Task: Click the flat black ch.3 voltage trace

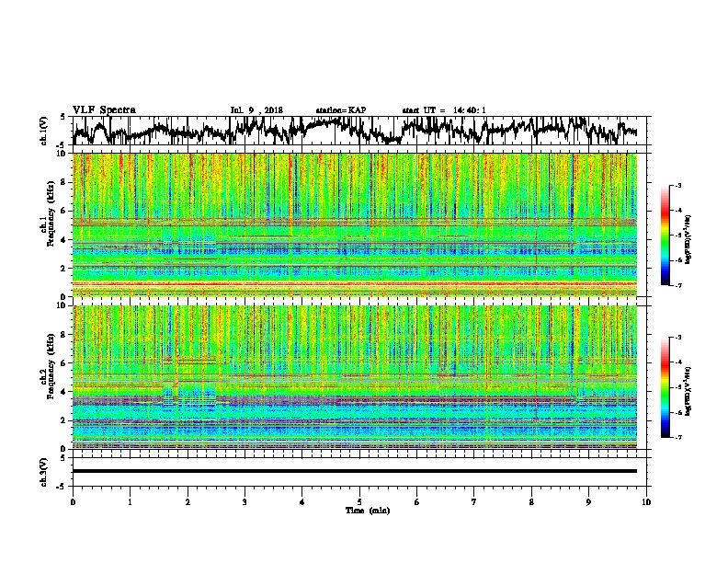Action: click(355, 471)
